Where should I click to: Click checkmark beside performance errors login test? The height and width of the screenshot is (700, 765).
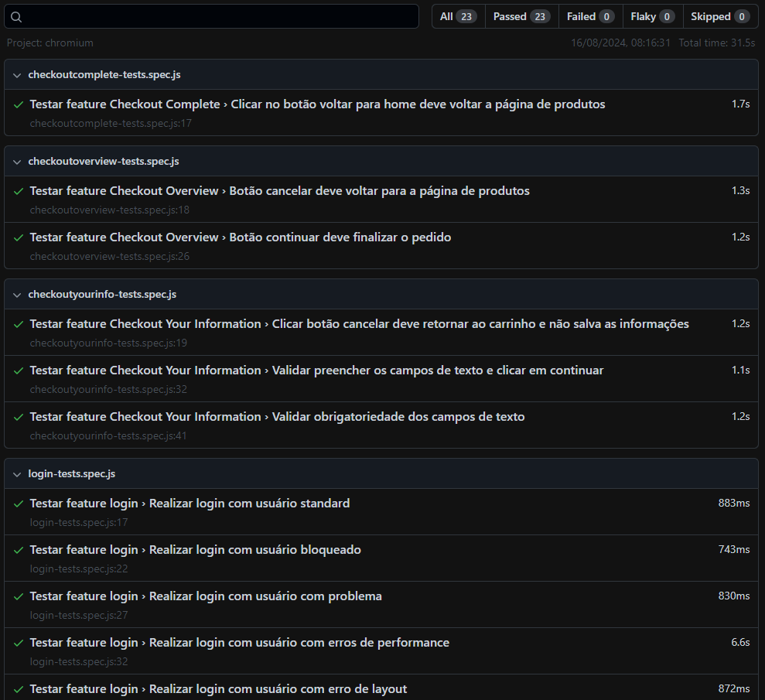click(19, 643)
